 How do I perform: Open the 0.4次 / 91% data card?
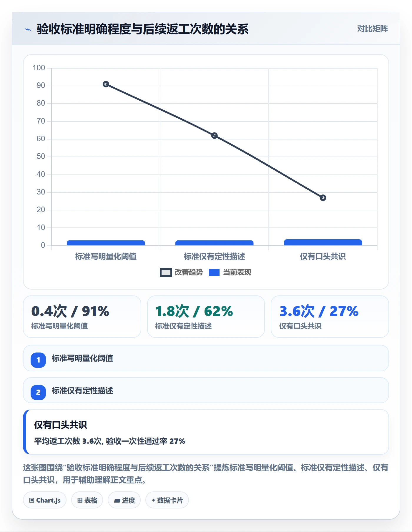pos(82,317)
